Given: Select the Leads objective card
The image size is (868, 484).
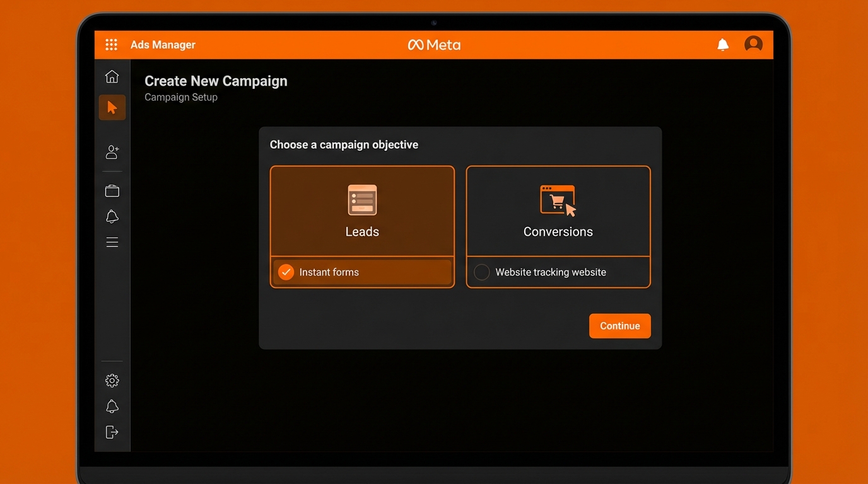Looking at the screenshot, I should (x=362, y=211).
